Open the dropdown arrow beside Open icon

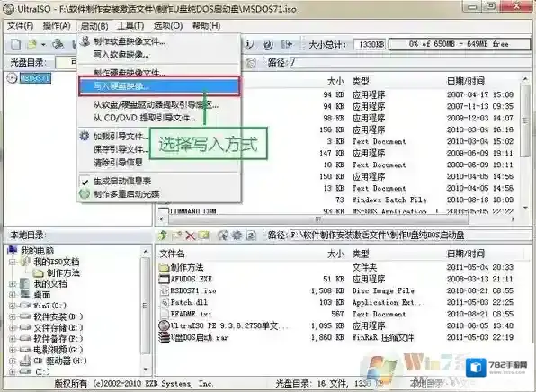[x=43, y=45]
